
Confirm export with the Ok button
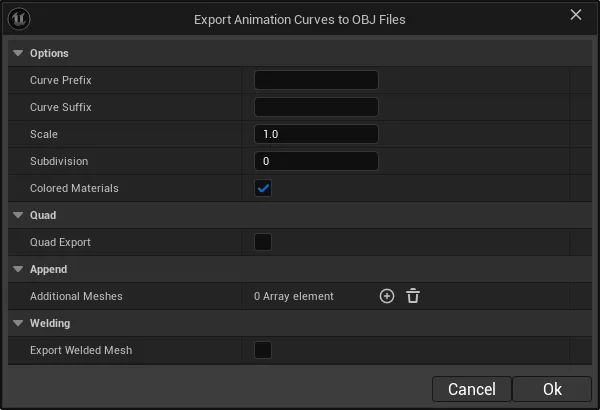click(552, 389)
